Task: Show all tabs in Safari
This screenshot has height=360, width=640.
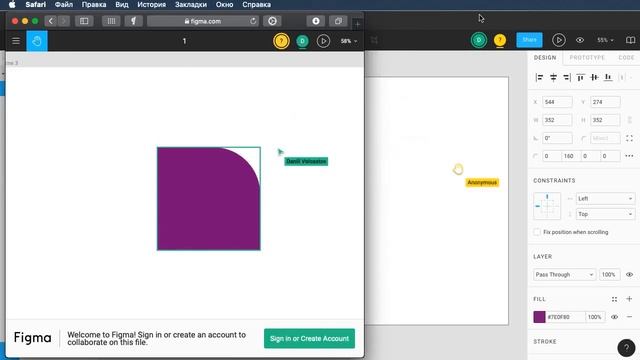Action: 338,21
